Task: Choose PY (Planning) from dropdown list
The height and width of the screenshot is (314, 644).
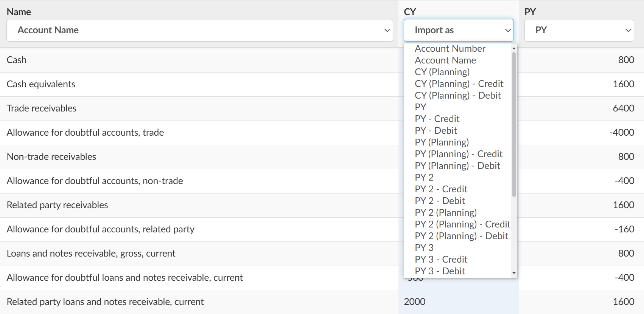Action: [442, 142]
